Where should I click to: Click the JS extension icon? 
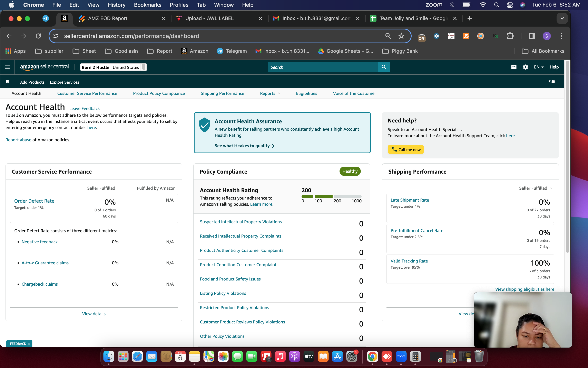click(x=466, y=36)
